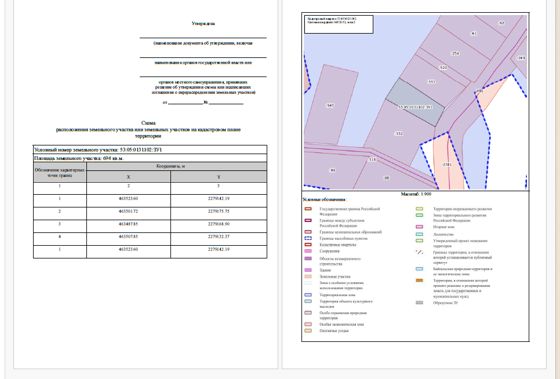Click the 'Масштаб 1:900' caption under the map
The image size is (560, 379).
[x=416, y=194]
